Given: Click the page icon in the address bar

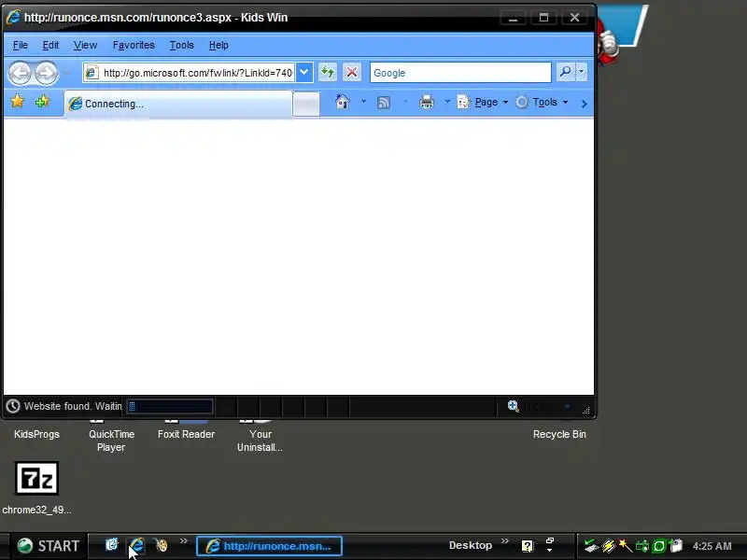Looking at the screenshot, I should [x=91, y=73].
